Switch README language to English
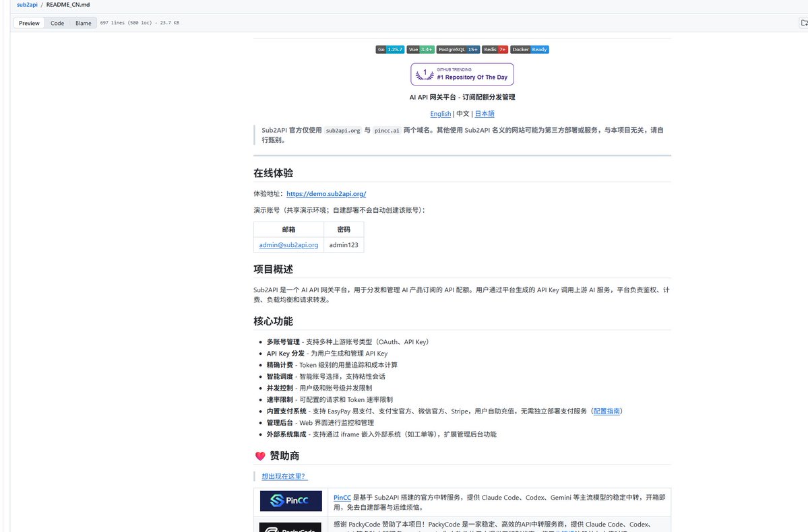Viewport: 808px width, 532px height. [440, 113]
